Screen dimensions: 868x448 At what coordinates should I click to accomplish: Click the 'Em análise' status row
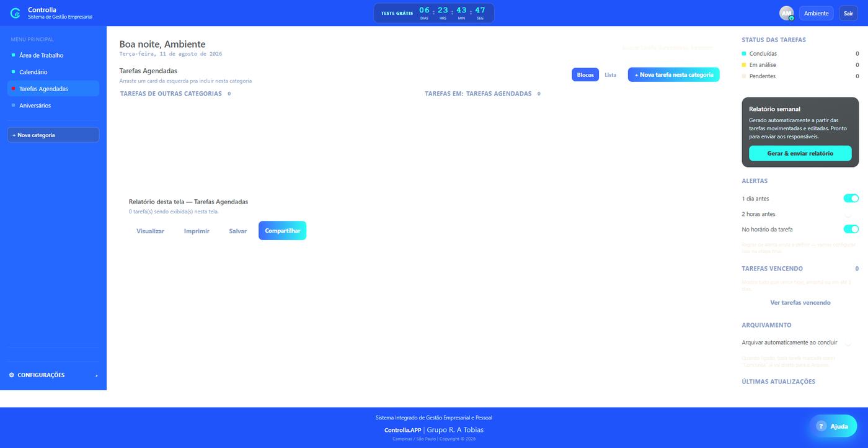800,65
